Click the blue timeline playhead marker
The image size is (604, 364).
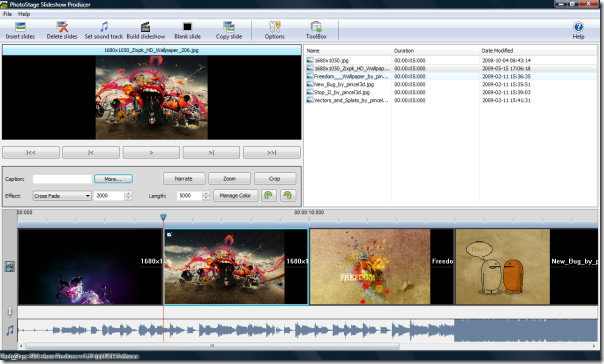click(x=163, y=217)
